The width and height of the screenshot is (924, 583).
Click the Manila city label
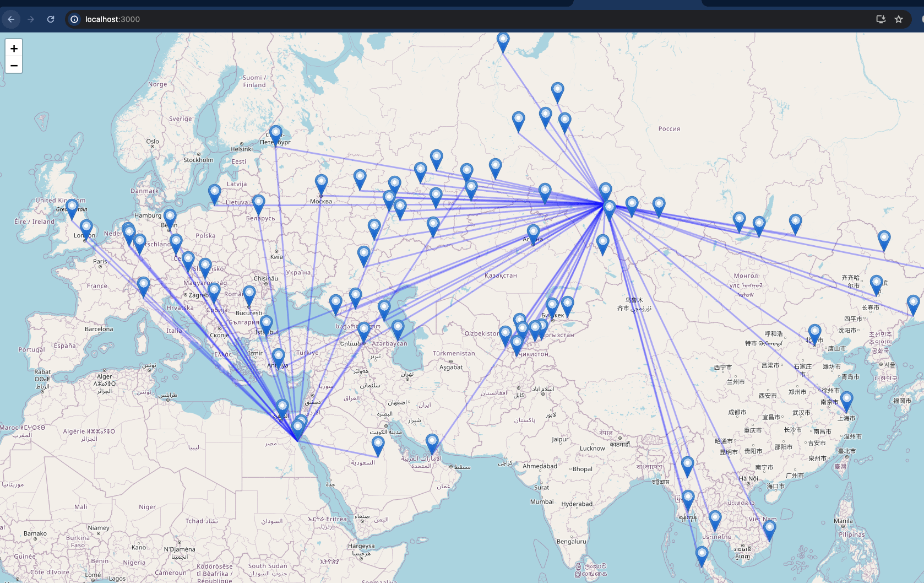(843, 521)
